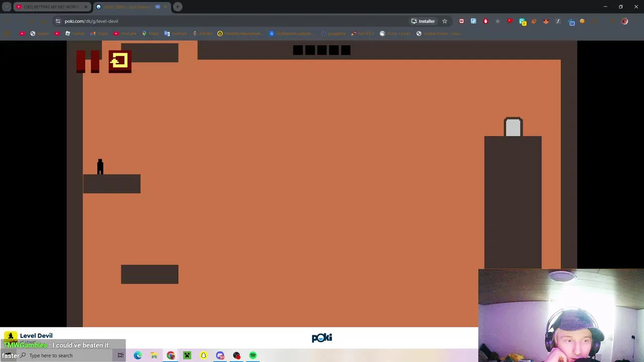The image size is (644, 362).
Task: Click the red first extension icon
Action: click(461, 21)
